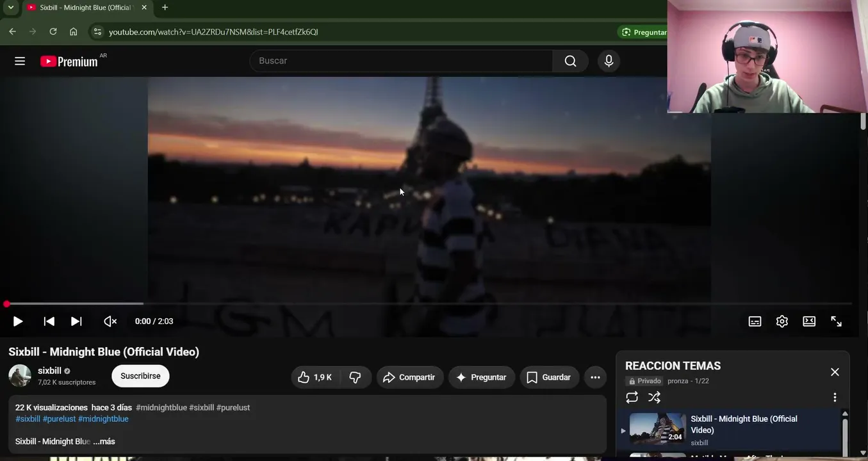Click the search magnifier button
868x461 pixels.
(x=570, y=61)
